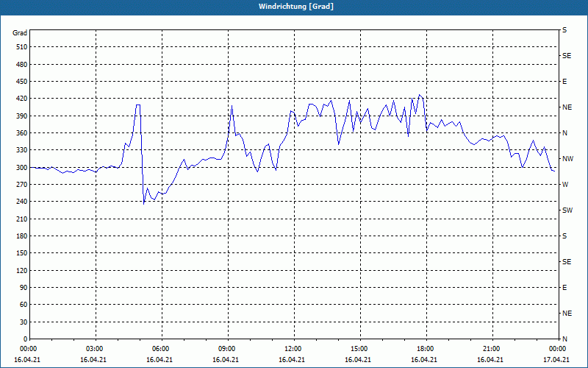
Task: Click the y-axis value "330"
Action: pyautogui.click(x=22, y=150)
